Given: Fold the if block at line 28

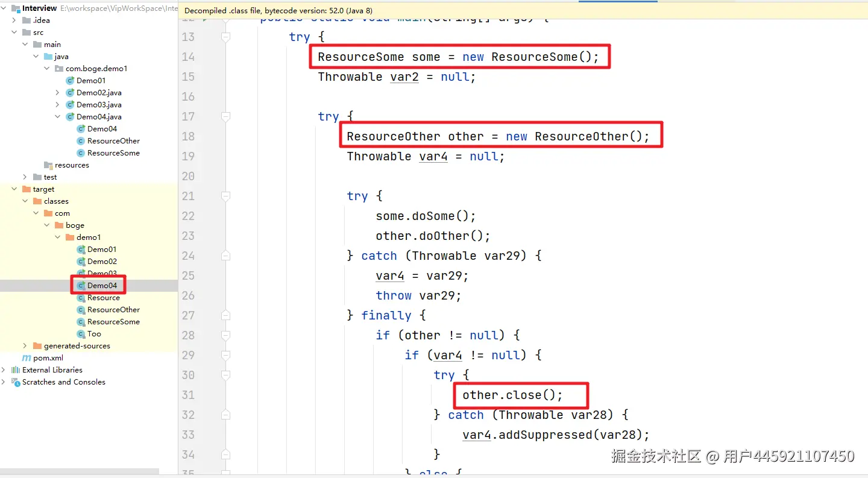Looking at the screenshot, I should (x=225, y=335).
